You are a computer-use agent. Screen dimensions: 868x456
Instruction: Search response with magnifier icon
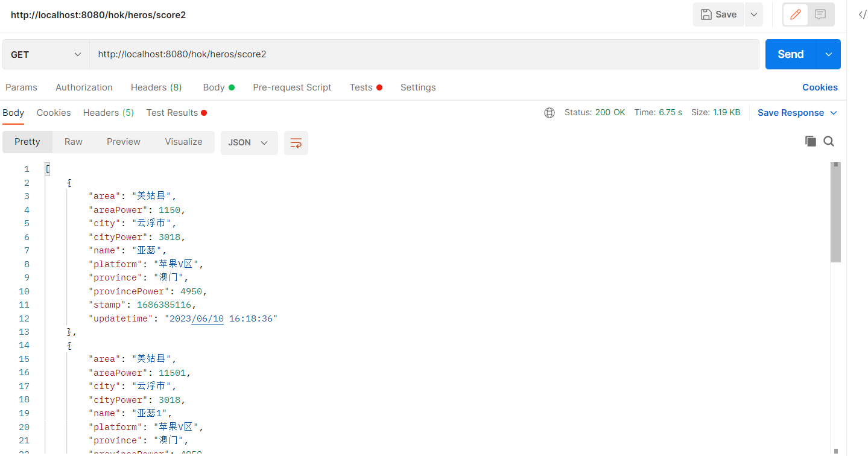point(829,141)
